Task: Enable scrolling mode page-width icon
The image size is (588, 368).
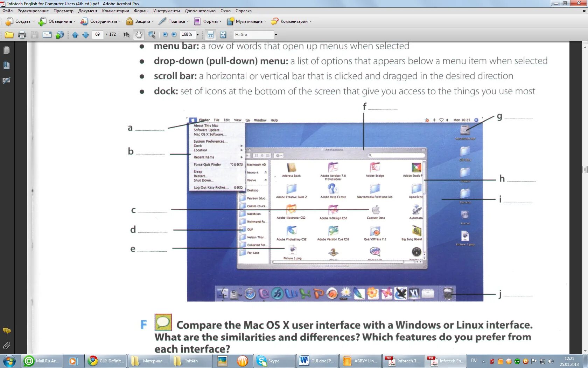Action: point(210,35)
